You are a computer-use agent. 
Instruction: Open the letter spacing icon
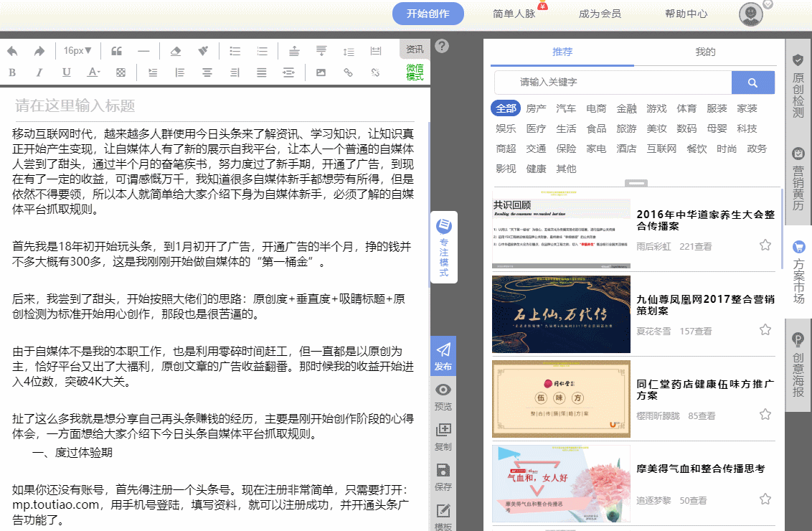(375, 51)
